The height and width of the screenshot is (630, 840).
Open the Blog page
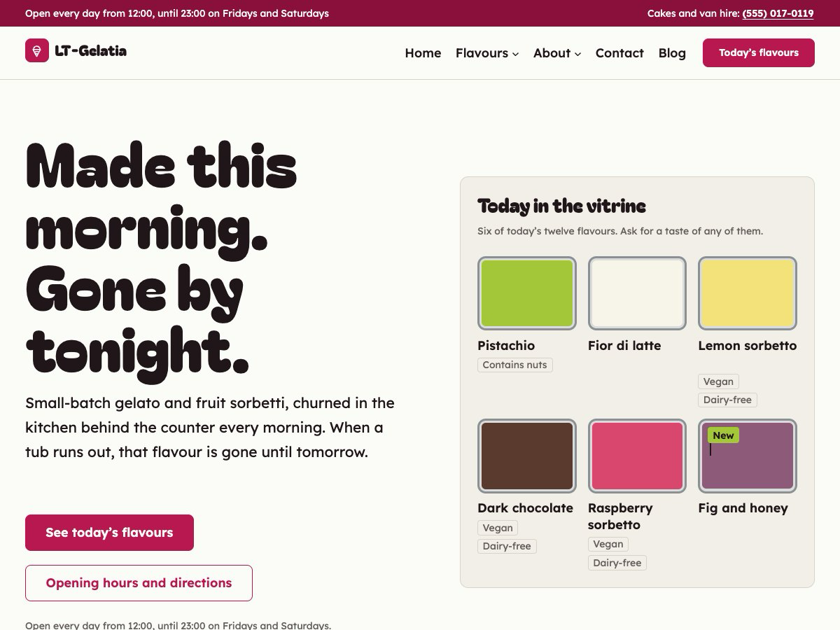[672, 53]
